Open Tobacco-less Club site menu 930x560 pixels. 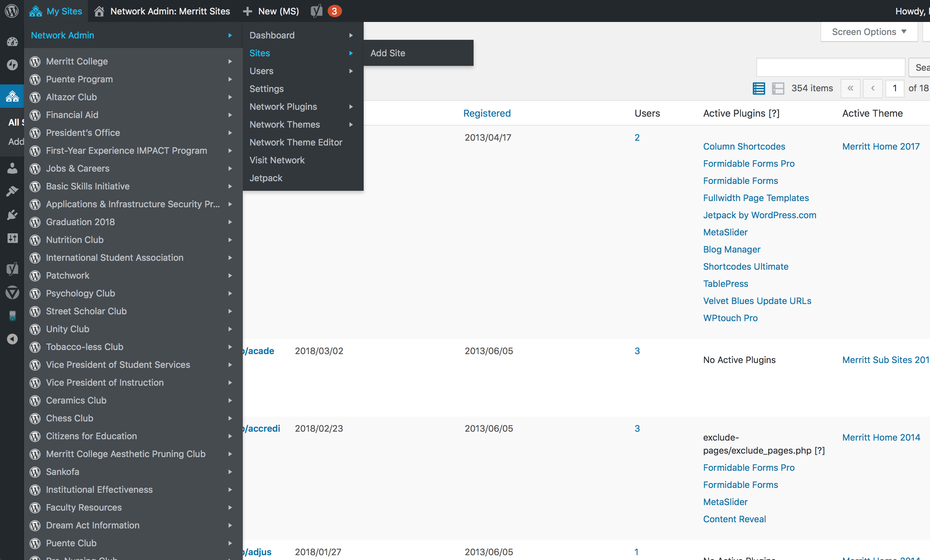[x=84, y=347]
